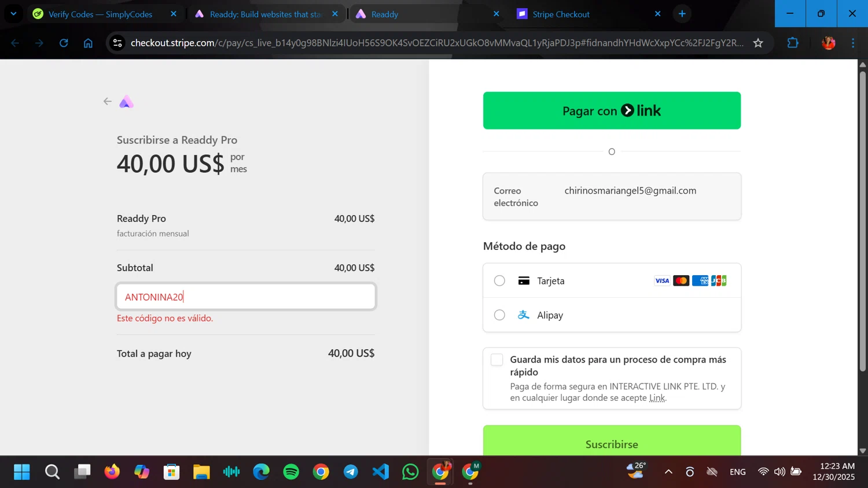Open the Chrome profile avatar
Viewport: 868px width, 488px height.
[x=829, y=43]
